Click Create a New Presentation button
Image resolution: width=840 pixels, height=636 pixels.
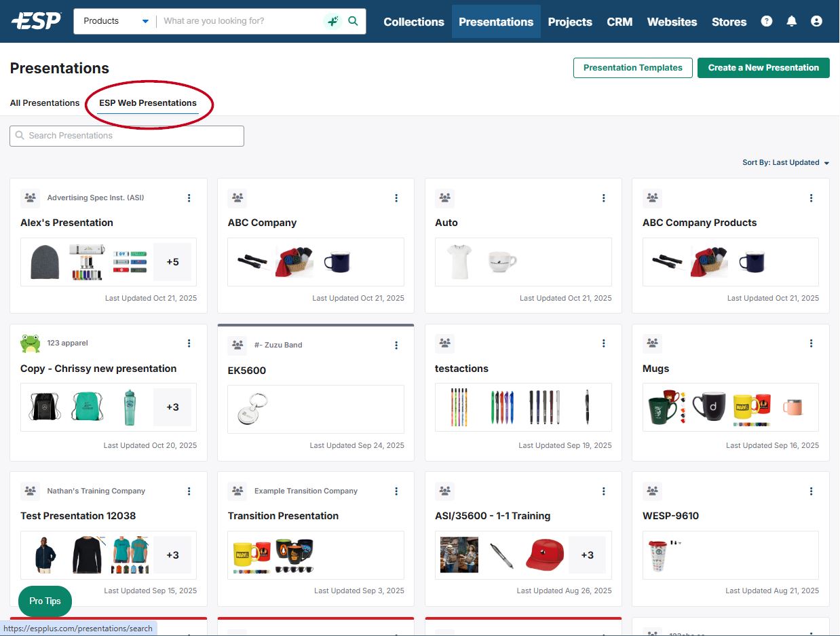click(x=763, y=68)
